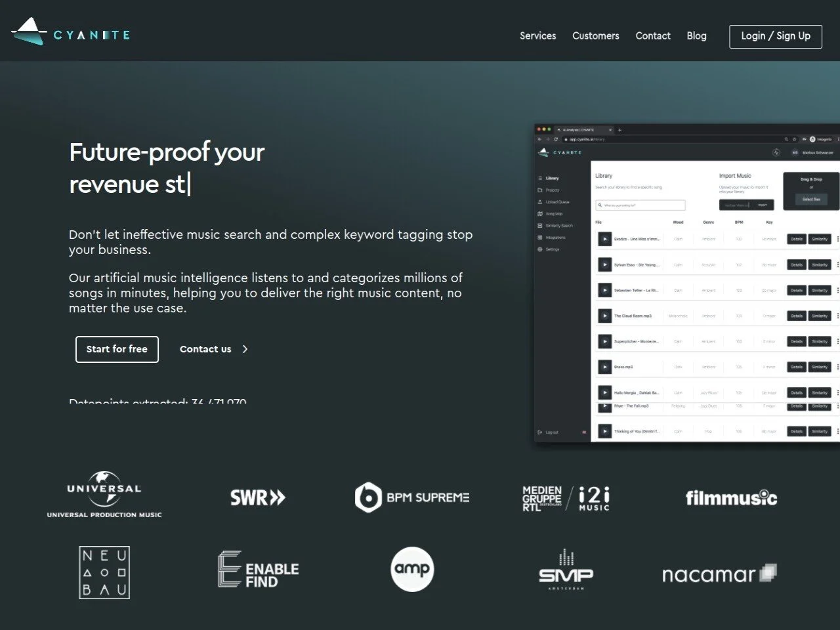Click the new tab plus in preview browser
840x630 pixels.
pyautogui.click(x=619, y=130)
